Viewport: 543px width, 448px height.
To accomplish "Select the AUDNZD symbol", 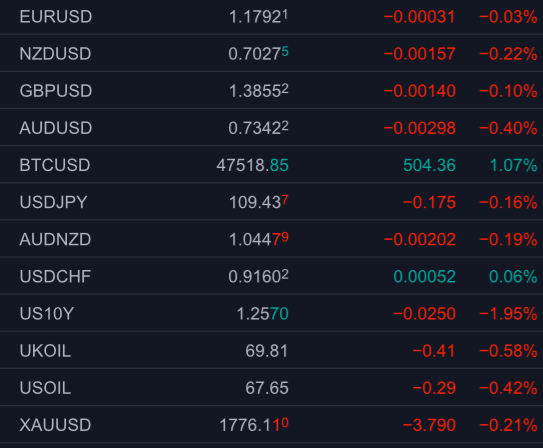I will pyautogui.click(x=55, y=239).
